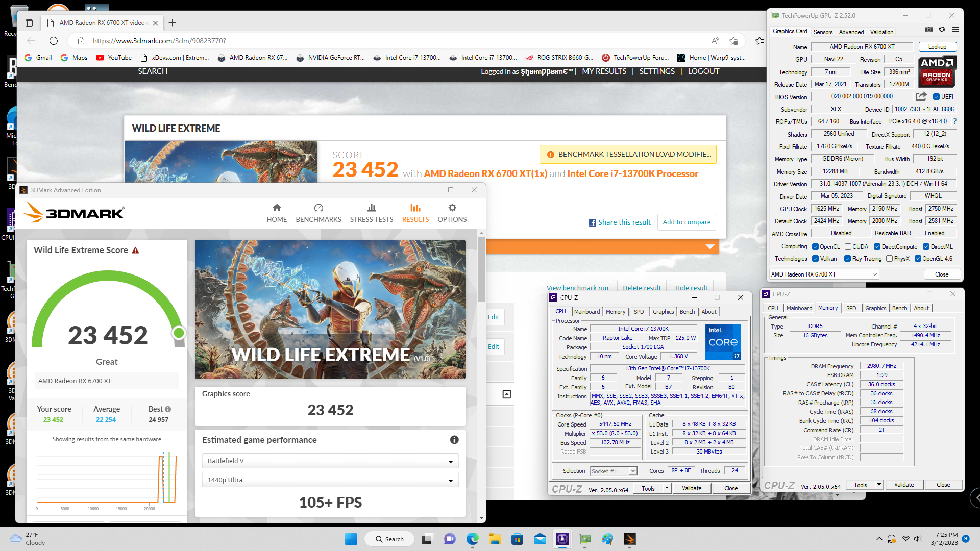The height and width of the screenshot is (551, 980).
Task: Open 1440p Ultra resolution dropdown
Action: coord(330,480)
